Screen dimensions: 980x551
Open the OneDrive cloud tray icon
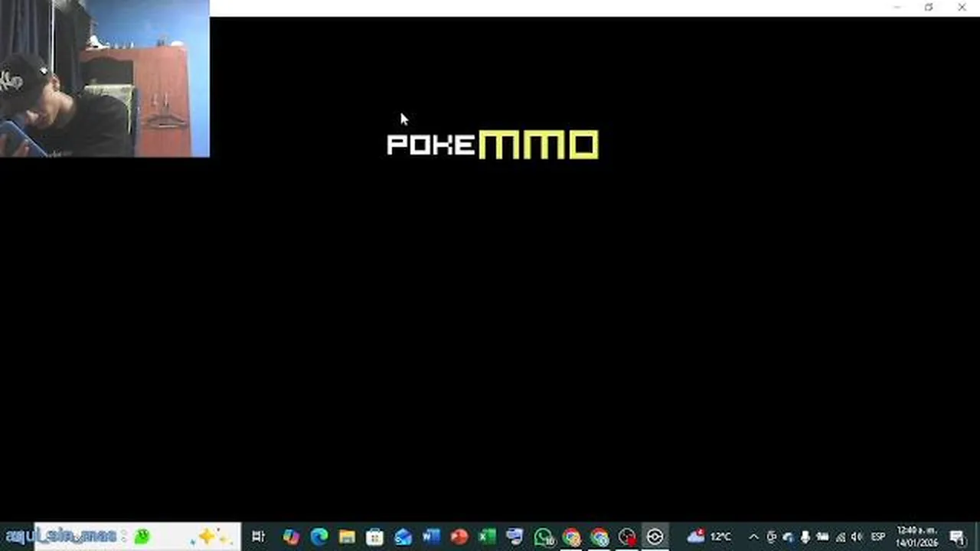[x=789, y=537]
